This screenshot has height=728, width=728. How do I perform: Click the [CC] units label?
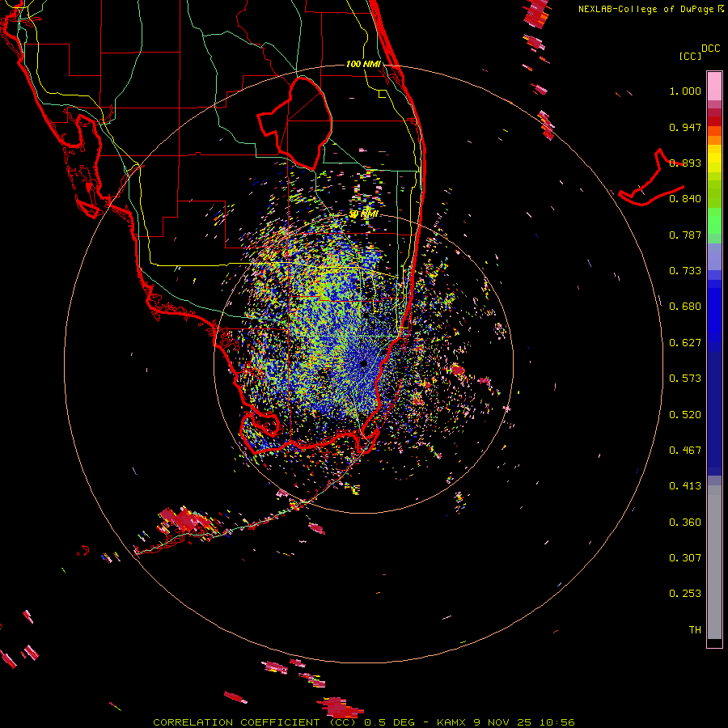click(690, 56)
